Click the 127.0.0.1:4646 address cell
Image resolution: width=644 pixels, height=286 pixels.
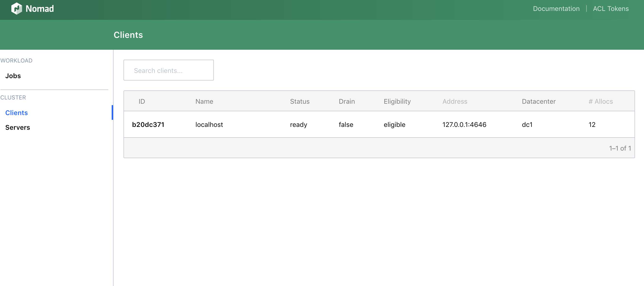[464, 124]
